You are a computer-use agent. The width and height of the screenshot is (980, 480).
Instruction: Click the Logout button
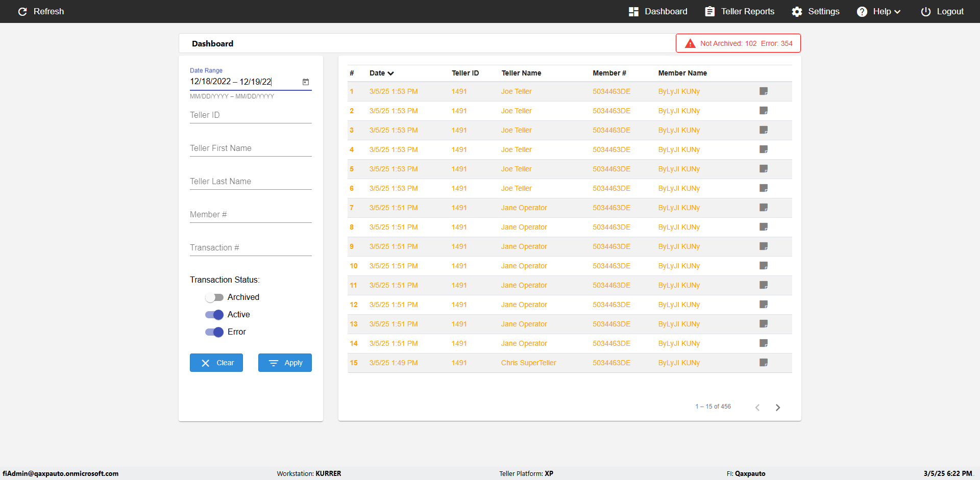(942, 12)
